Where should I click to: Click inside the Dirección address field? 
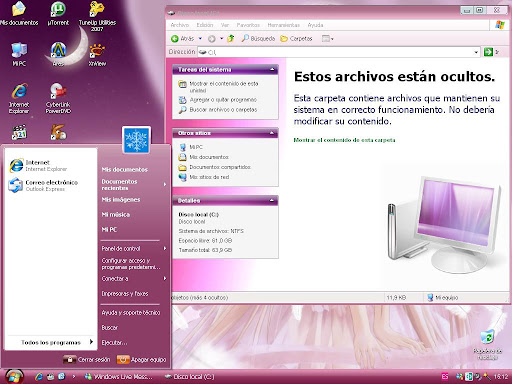click(339, 52)
